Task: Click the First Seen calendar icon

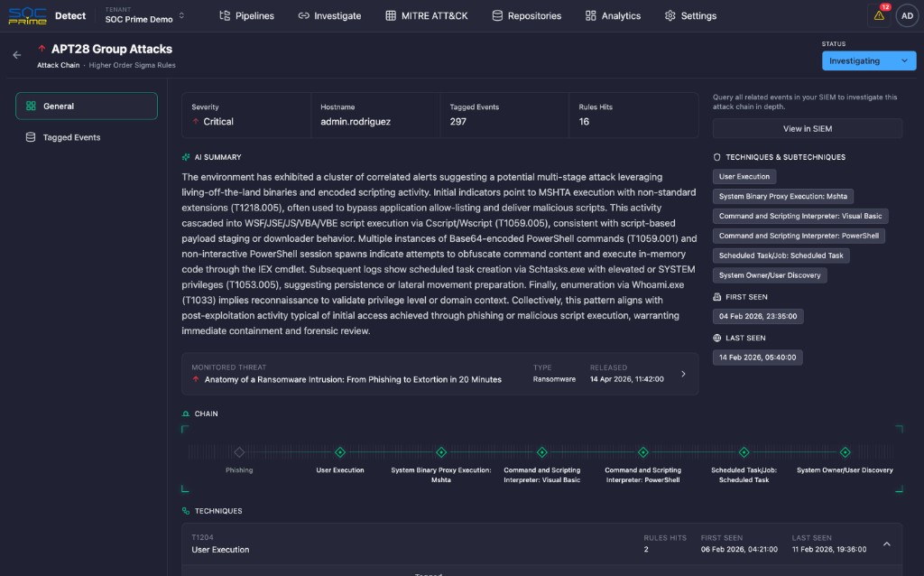Action: point(716,297)
